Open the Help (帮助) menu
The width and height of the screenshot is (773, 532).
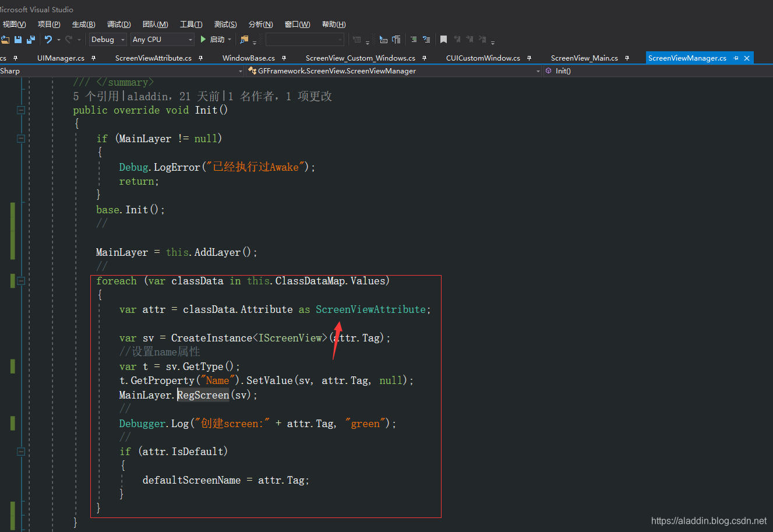click(333, 24)
